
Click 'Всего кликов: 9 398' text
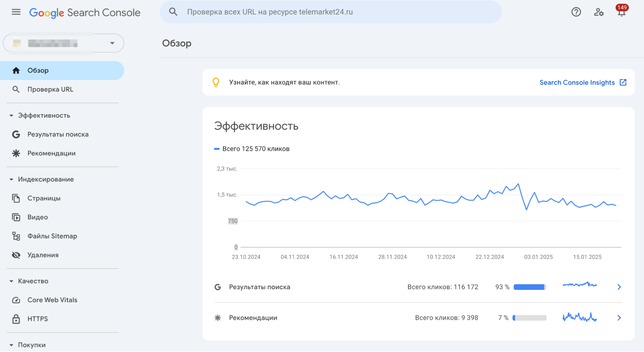point(447,318)
